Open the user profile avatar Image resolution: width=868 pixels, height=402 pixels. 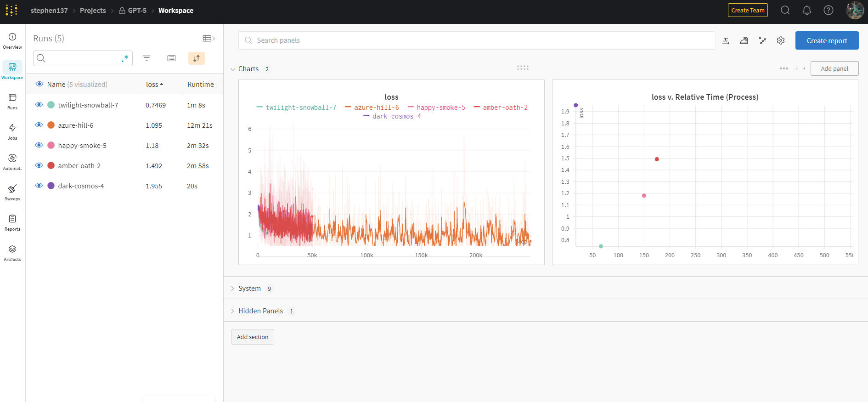[x=855, y=10]
